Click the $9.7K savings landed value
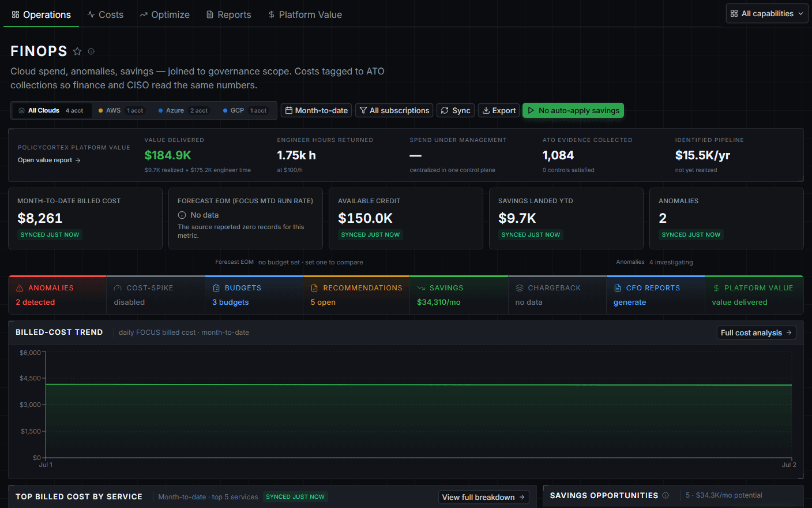This screenshot has width=812, height=508. pos(517,218)
